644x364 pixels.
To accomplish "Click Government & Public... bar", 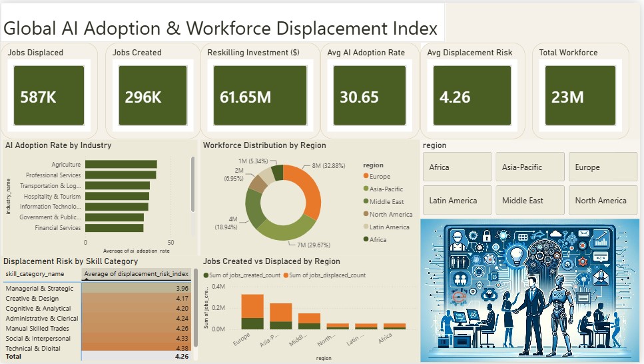I will [x=115, y=217].
